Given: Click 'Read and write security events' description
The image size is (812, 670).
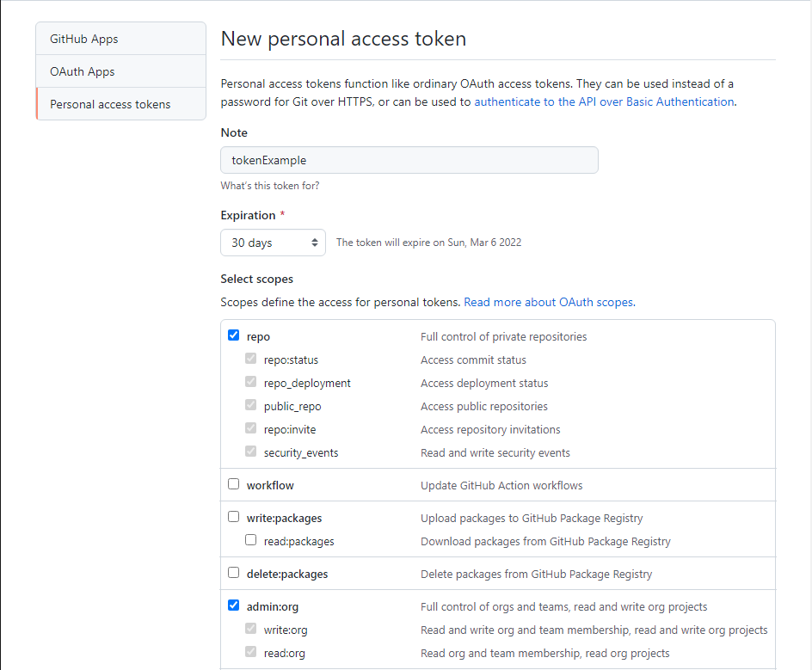Looking at the screenshot, I should tap(495, 453).
